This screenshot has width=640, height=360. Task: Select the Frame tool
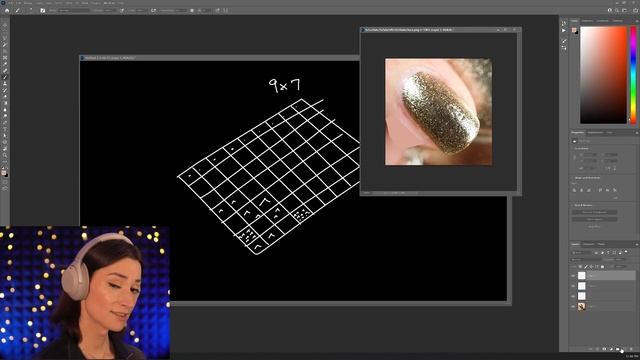(5, 58)
